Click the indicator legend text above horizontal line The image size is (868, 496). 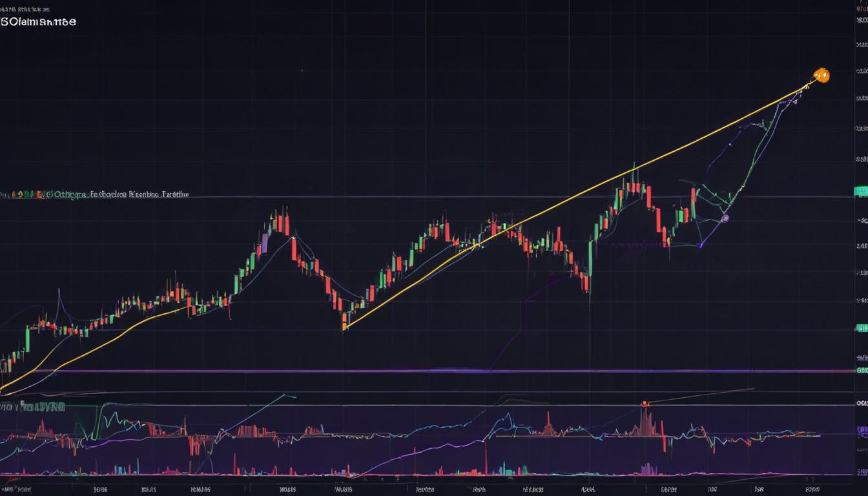[x=136, y=194]
